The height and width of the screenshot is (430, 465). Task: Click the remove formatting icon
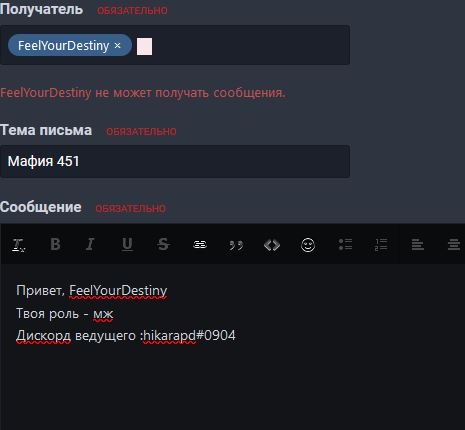(x=19, y=245)
